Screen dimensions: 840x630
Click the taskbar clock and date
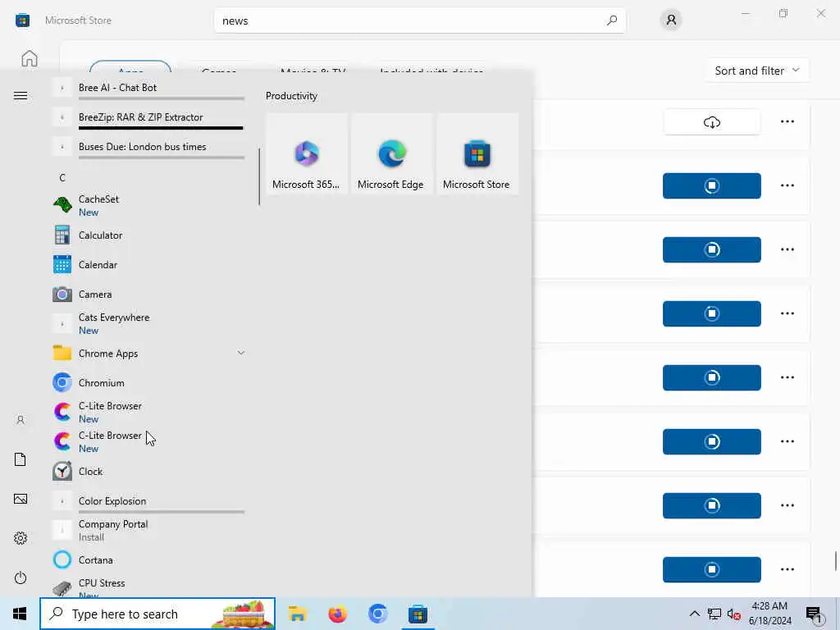(769, 614)
